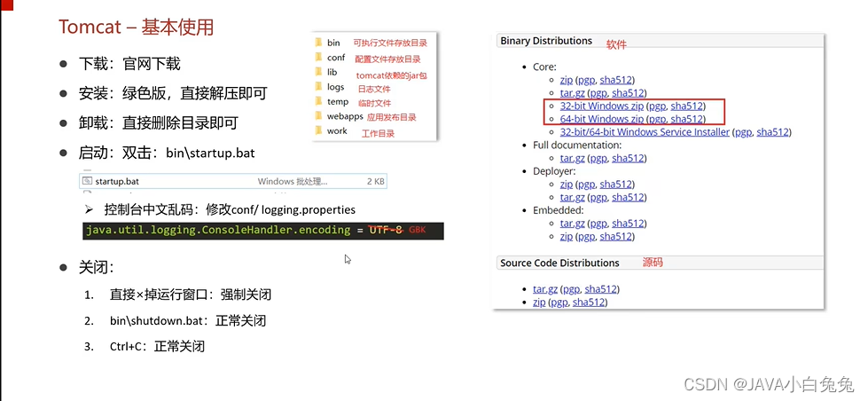868x401 pixels.
Task: Click the startup.bat batch file icon
Action: (87, 181)
